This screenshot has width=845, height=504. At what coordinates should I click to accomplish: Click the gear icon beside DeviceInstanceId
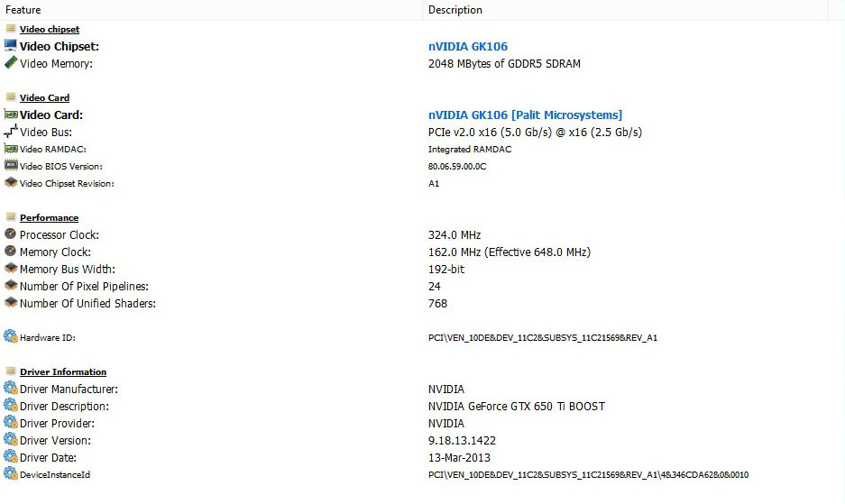[10, 474]
